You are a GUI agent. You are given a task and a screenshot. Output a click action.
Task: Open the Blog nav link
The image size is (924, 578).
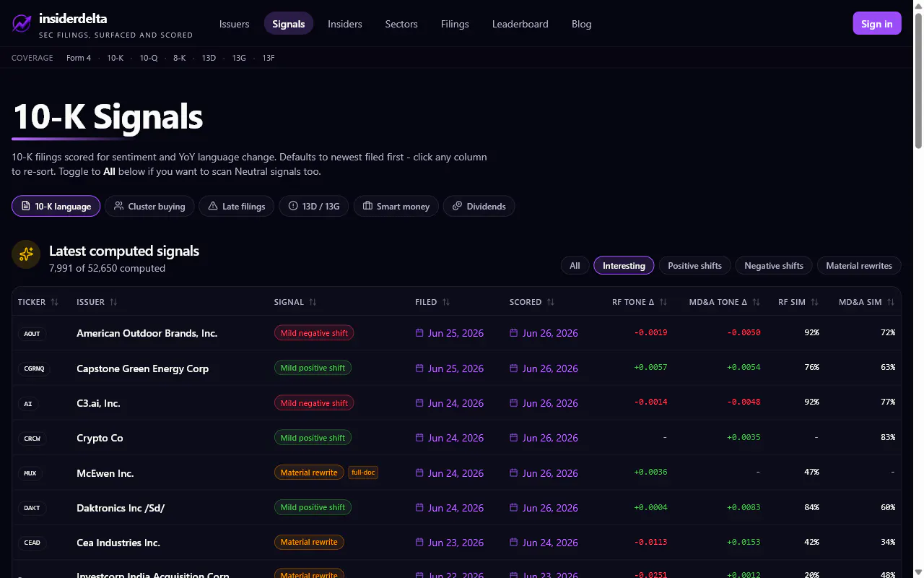(582, 24)
